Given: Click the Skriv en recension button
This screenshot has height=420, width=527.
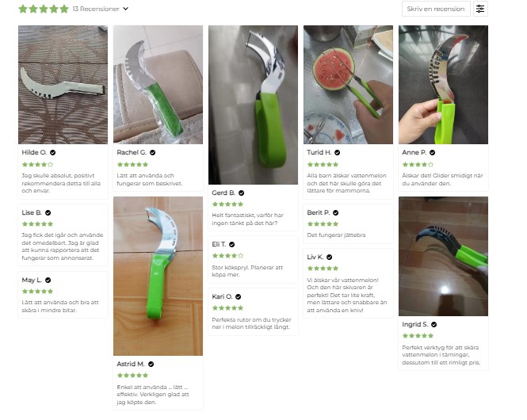Looking at the screenshot, I should 436,9.
